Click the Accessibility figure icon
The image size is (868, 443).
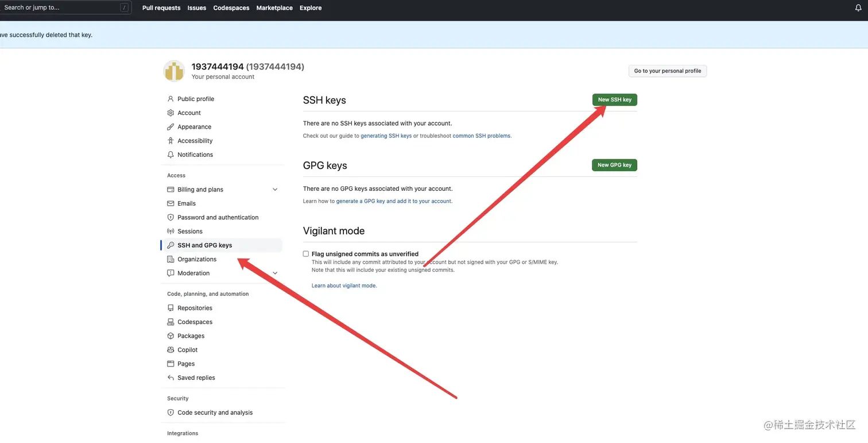click(x=170, y=141)
